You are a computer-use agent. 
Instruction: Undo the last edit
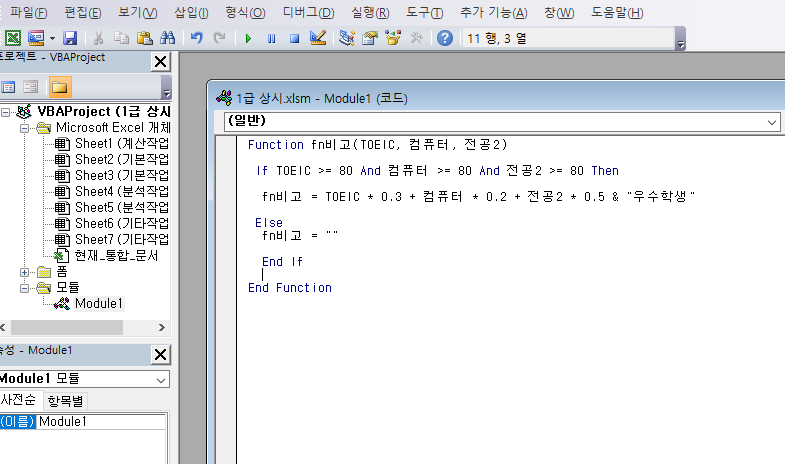pyautogui.click(x=197, y=38)
